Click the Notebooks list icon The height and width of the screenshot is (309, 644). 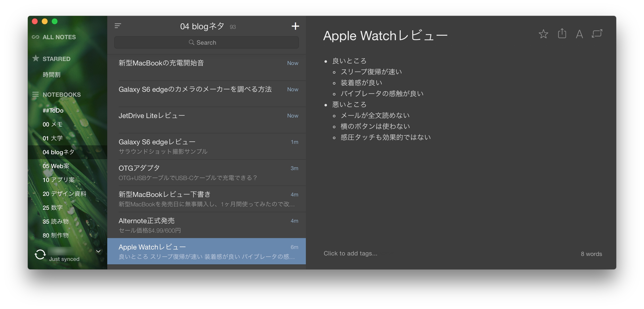click(36, 94)
